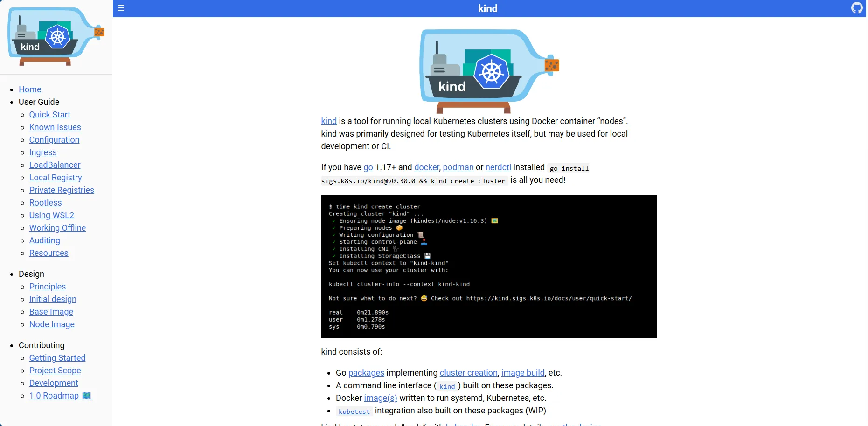The height and width of the screenshot is (426, 868).
Task: Open the Node Image documentation
Action: pos(51,324)
